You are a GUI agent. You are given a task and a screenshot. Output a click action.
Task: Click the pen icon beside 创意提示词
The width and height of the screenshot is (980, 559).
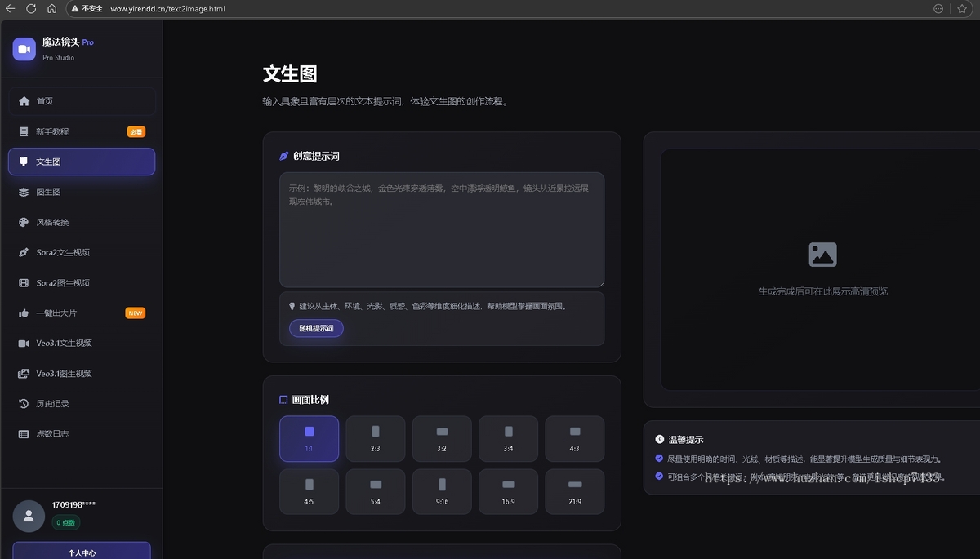tap(284, 156)
